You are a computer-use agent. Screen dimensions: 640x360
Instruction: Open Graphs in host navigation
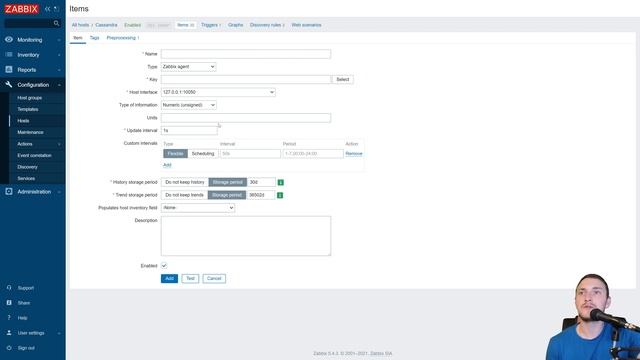click(236, 25)
